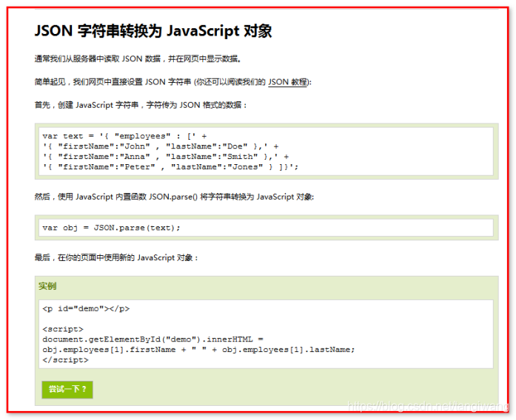Click paragraph beginning 最后，在你的页面中
Image resolution: width=516 pixels, height=420 pixels.
click(116, 257)
